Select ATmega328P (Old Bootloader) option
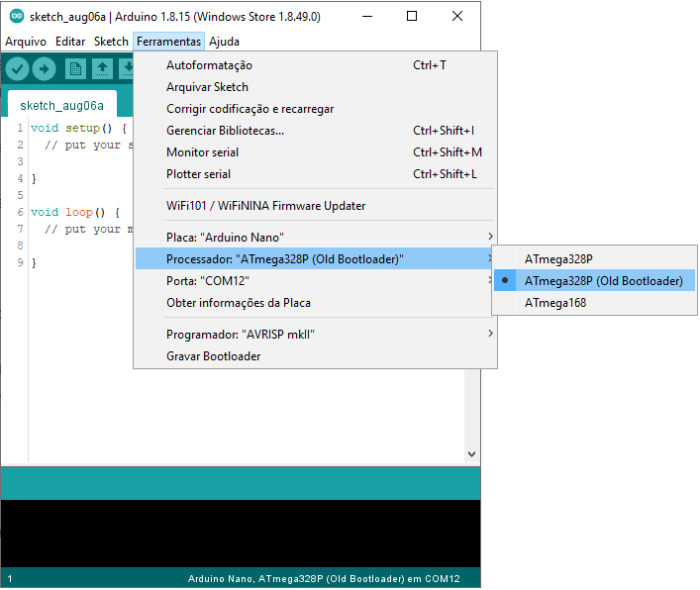Viewport: 700px width, 590px height. tap(595, 281)
